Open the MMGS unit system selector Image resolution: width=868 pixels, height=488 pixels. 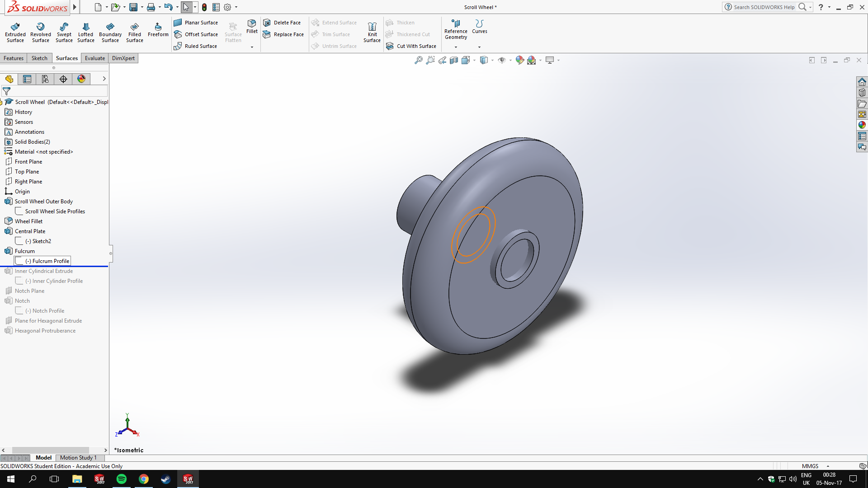click(816, 466)
